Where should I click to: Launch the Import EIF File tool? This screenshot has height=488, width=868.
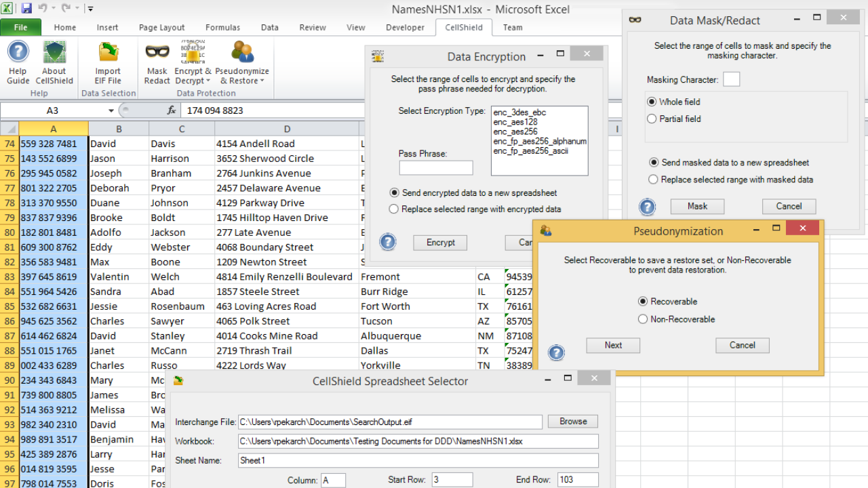tap(108, 63)
